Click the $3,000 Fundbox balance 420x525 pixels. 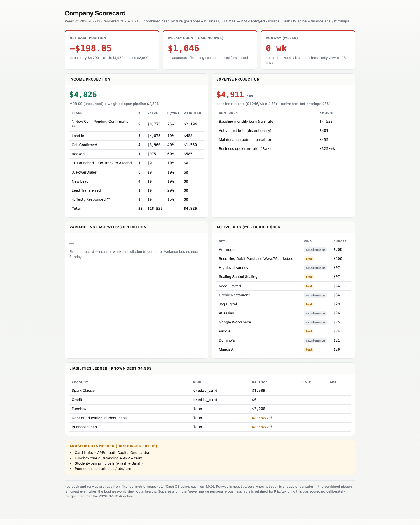258,409
